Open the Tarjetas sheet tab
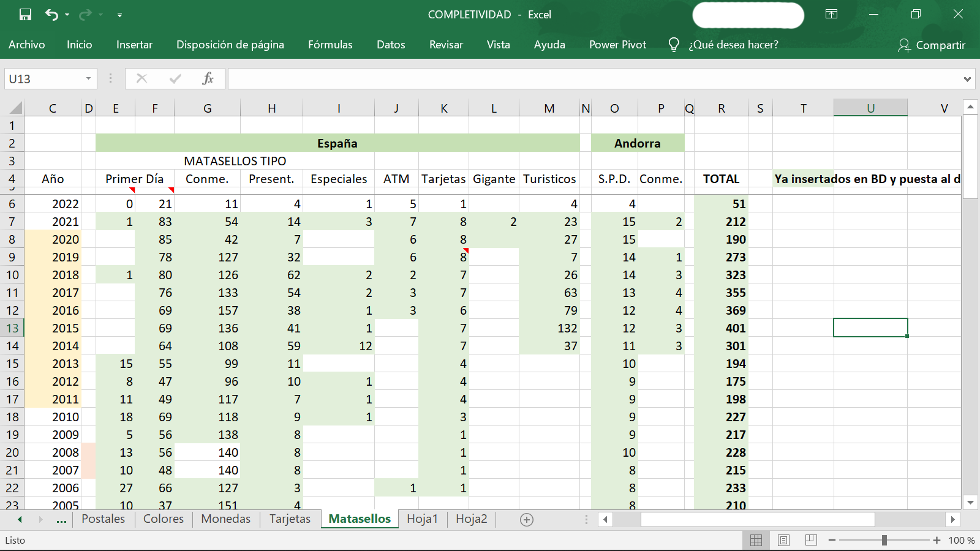Screen dimensions: 980x551 (290, 519)
